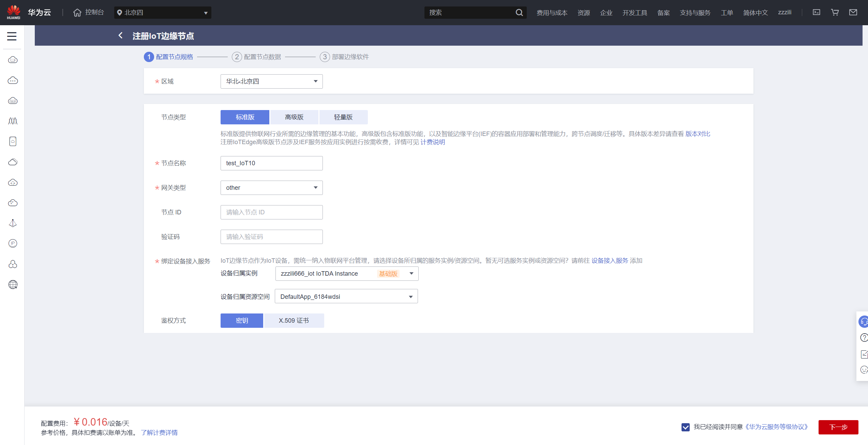Expand 设备归属资源空间 dropdown
Image resolution: width=868 pixels, height=445 pixels.
pyautogui.click(x=346, y=296)
